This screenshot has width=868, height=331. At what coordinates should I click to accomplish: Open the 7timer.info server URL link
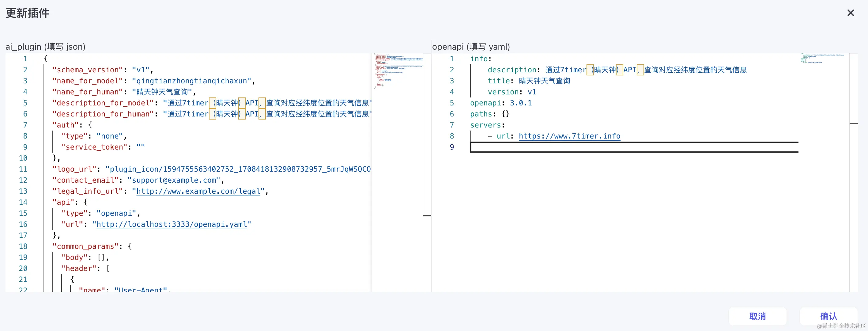569,136
